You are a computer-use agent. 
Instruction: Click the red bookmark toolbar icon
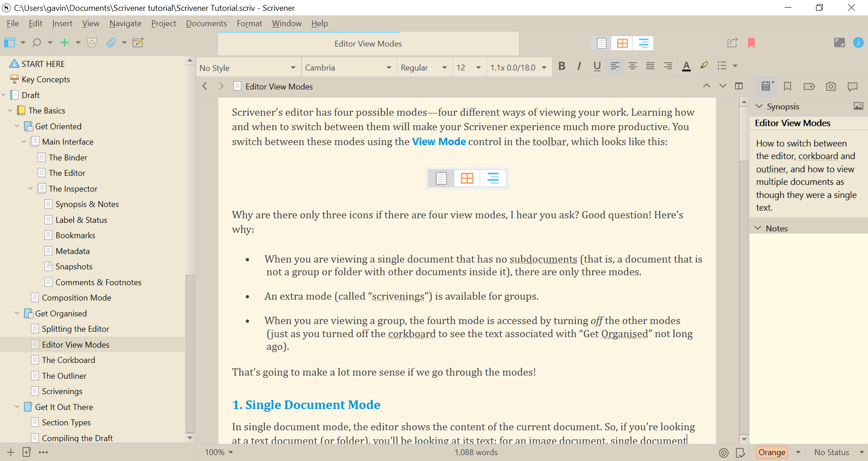[751, 42]
